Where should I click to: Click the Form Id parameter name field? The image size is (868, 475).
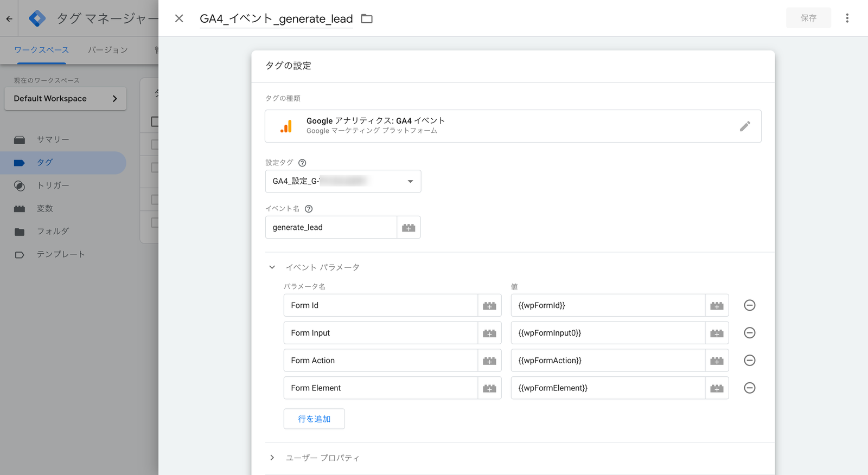pos(380,305)
